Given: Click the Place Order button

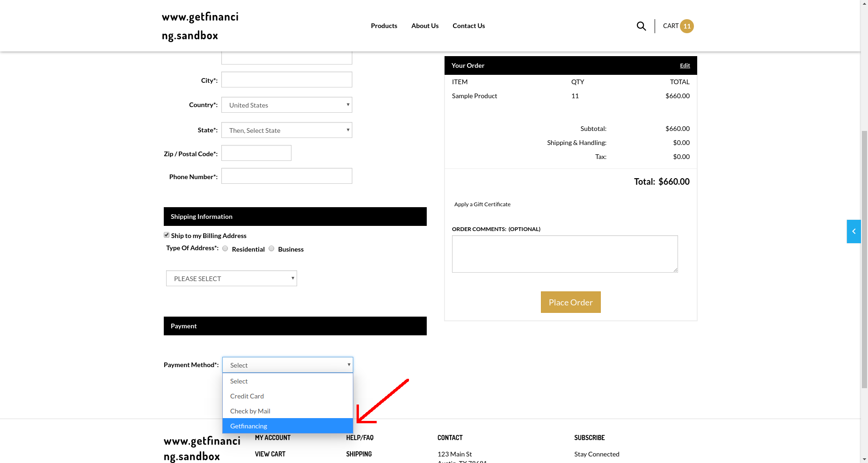Looking at the screenshot, I should coord(571,302).
